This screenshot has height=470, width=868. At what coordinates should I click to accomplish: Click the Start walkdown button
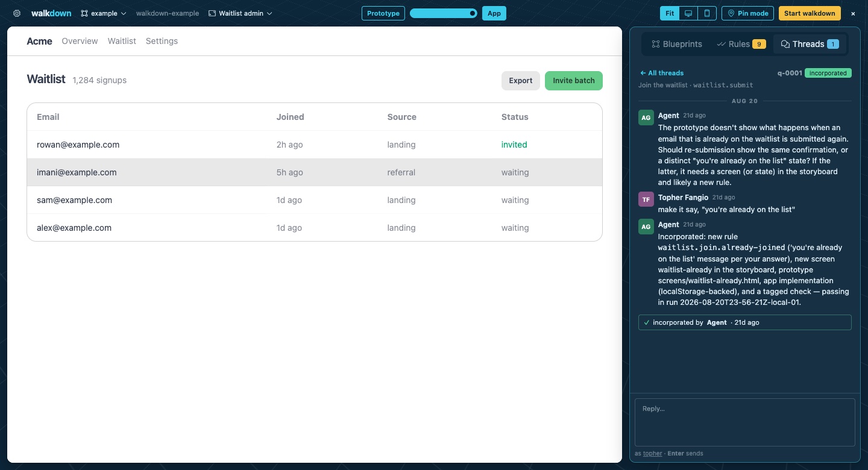click(x=810, y=13)
